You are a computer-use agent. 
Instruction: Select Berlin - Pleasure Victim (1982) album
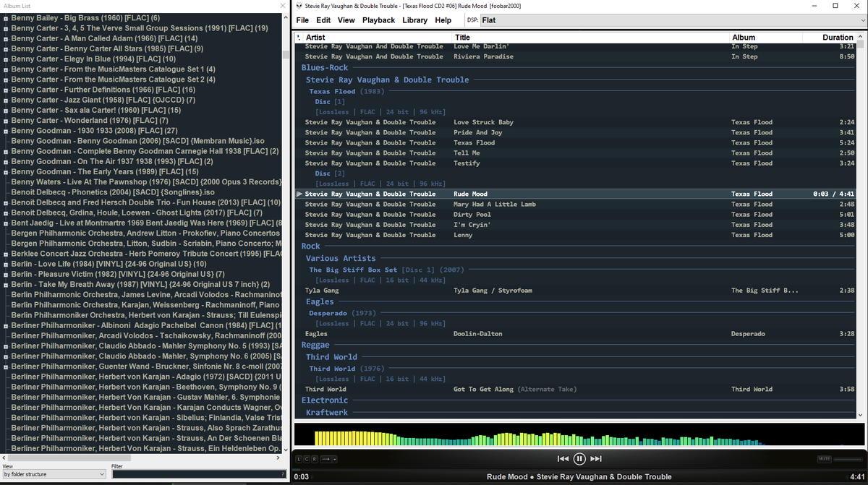(x=118, y=275)
